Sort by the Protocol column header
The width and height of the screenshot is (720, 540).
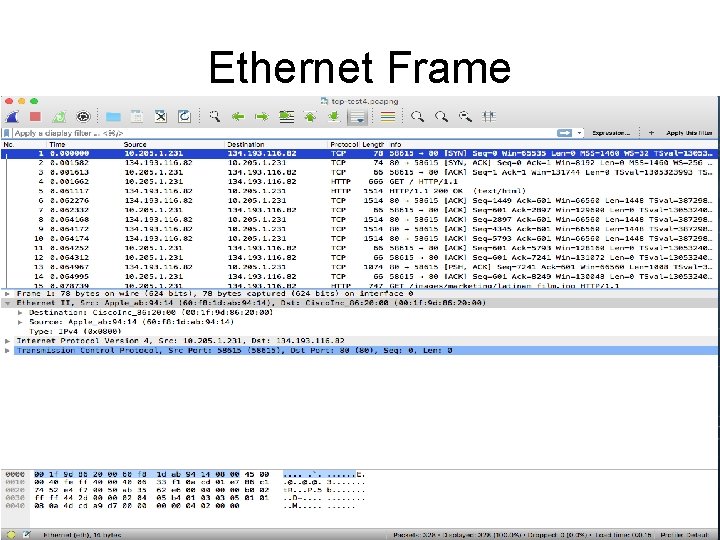344,145
